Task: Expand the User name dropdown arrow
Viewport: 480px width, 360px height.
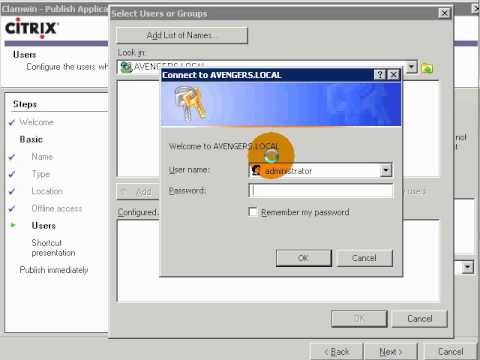Action: point(386,171)
